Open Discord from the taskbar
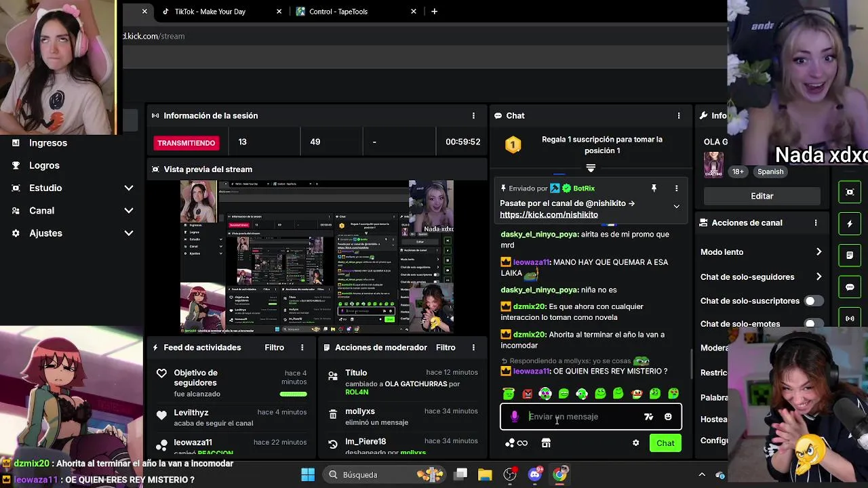Screen dimensions: 868x488 click(x=535, y=474)
